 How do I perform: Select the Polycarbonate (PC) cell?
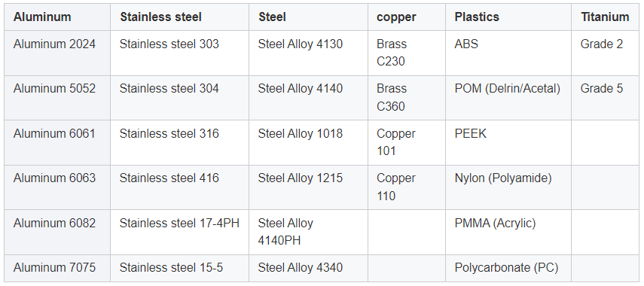pyautogui.click(x=508, y=269)
